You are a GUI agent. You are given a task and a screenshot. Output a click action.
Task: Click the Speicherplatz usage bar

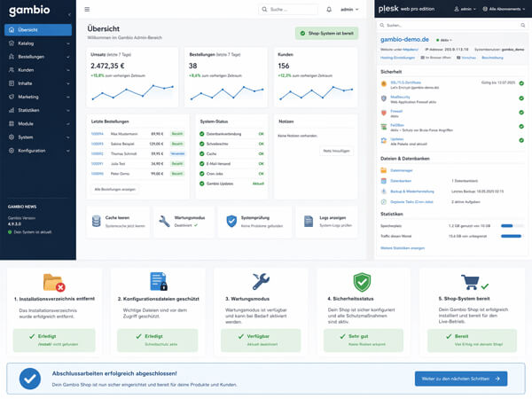tap(512, 226)
